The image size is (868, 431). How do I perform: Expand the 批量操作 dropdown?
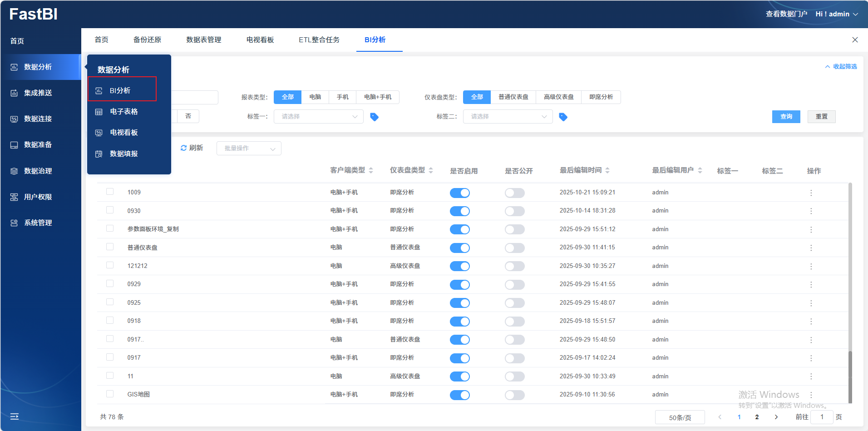pos(249,149)
